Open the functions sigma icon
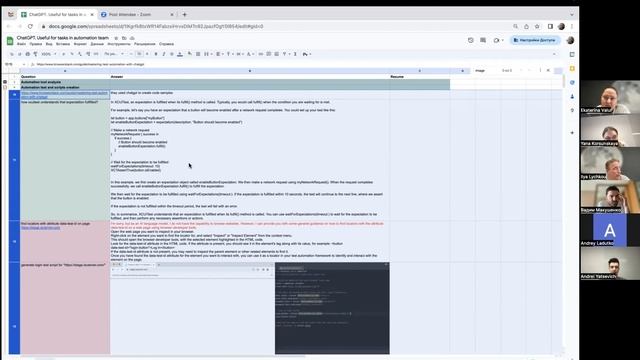The width and height of the screenshot is (640, 360). coord(295,54)
